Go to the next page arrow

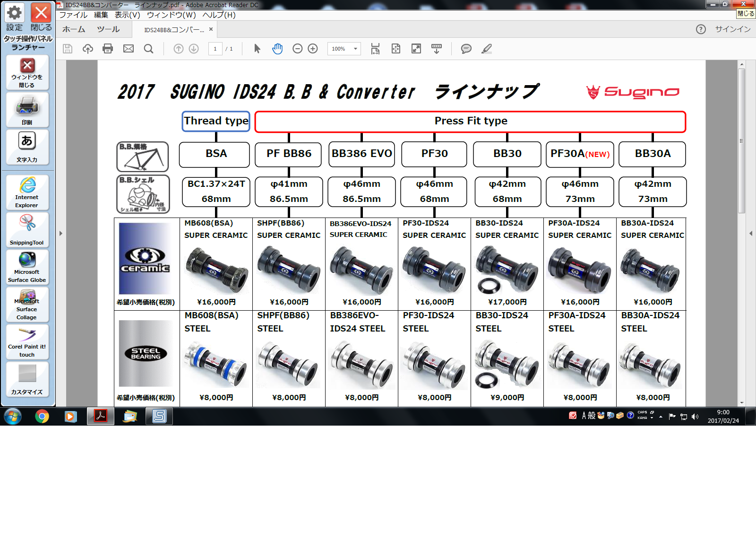(x=194, y=49)
